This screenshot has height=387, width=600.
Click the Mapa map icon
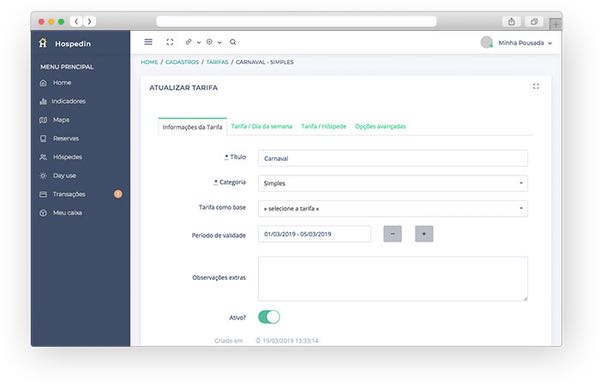tap(43, 120)
